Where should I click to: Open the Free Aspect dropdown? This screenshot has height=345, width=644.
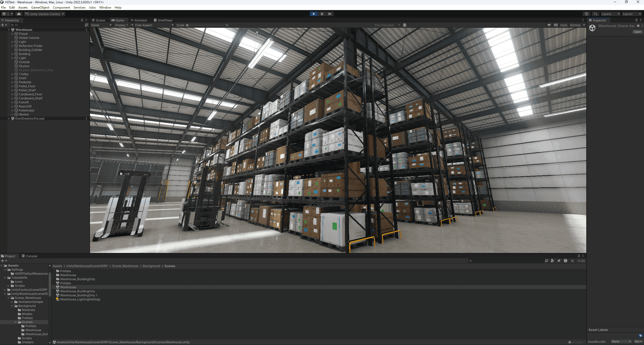(154, 25)
